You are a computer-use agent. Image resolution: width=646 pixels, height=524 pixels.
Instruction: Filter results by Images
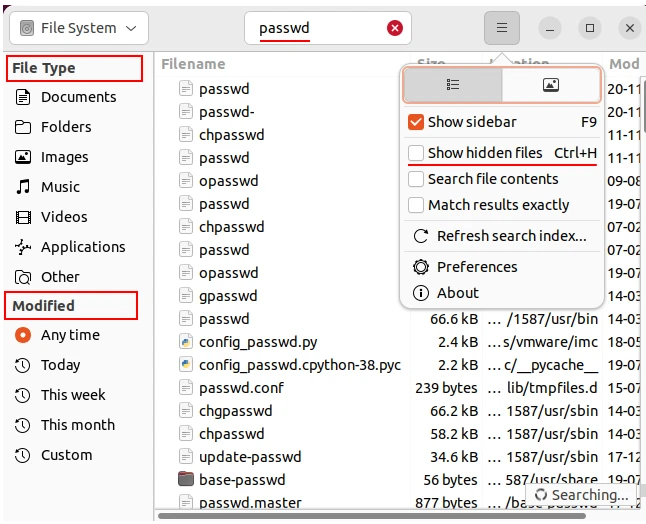pos(51,157)
